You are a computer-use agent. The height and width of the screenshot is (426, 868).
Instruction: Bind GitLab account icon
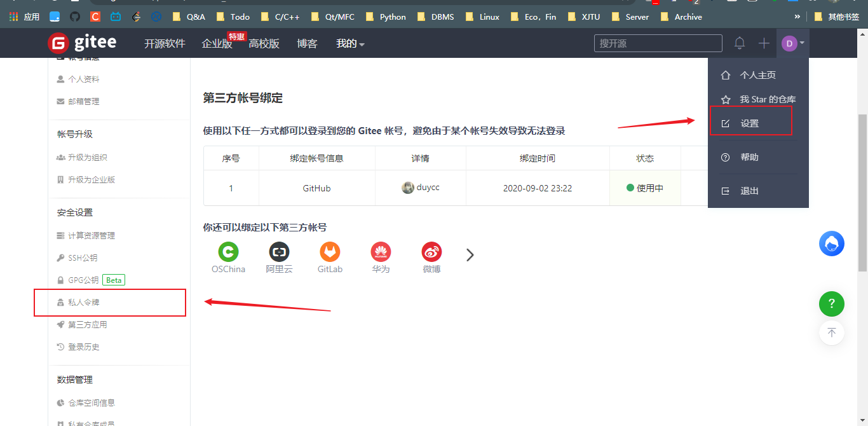pyautogui.click(x=330, y=252)
